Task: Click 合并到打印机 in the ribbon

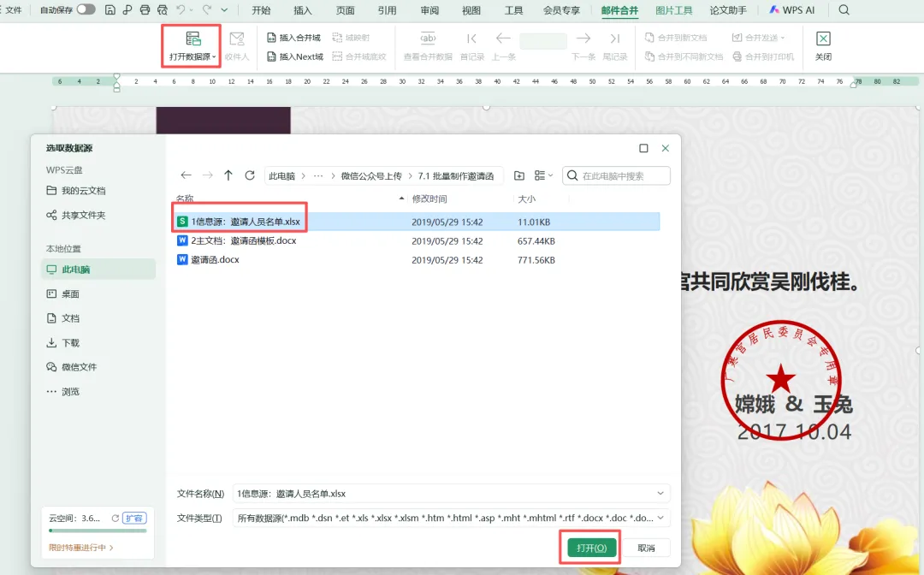Action: [x=763, y=56]
